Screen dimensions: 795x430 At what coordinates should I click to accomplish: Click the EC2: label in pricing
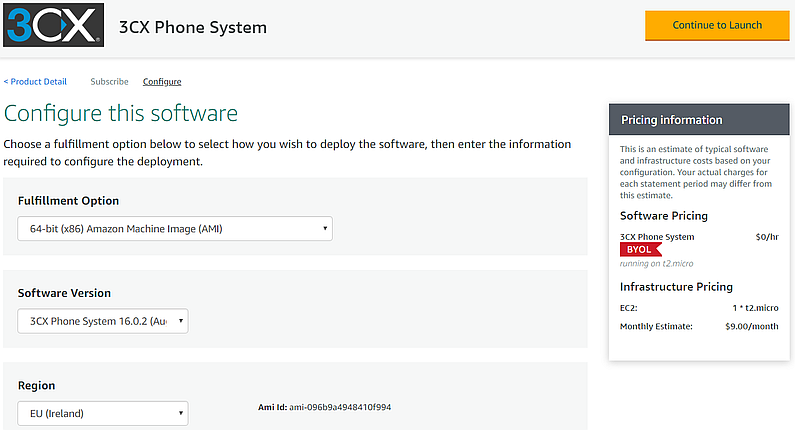pyautogui.click(x=629, y=308)
